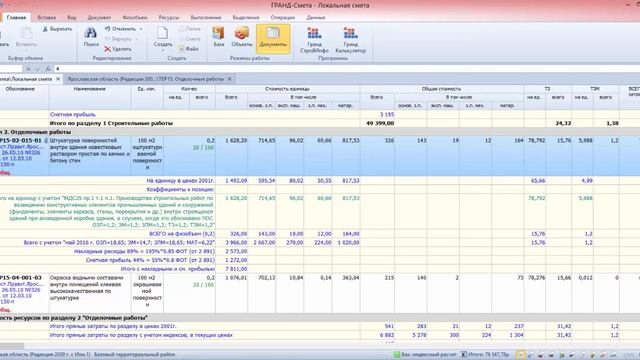
Task: Click the formula bar cancel X icon
Action: pos(28,69)
